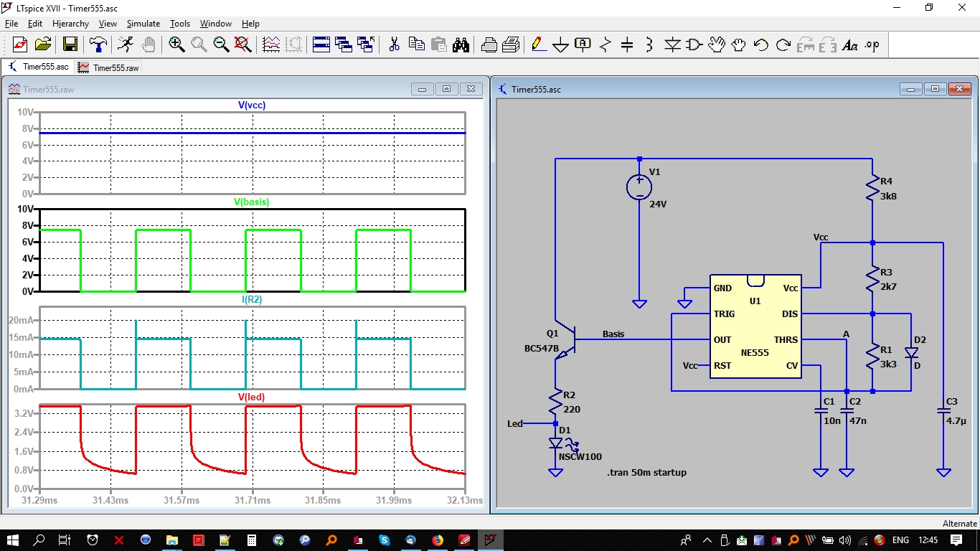Open Firefox from the taskbar

point(438,540)
